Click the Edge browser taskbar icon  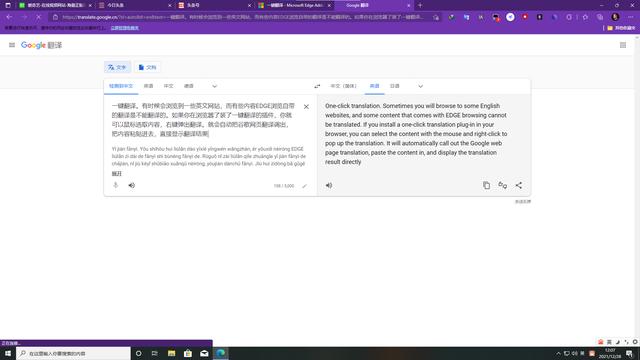(221, 353)
